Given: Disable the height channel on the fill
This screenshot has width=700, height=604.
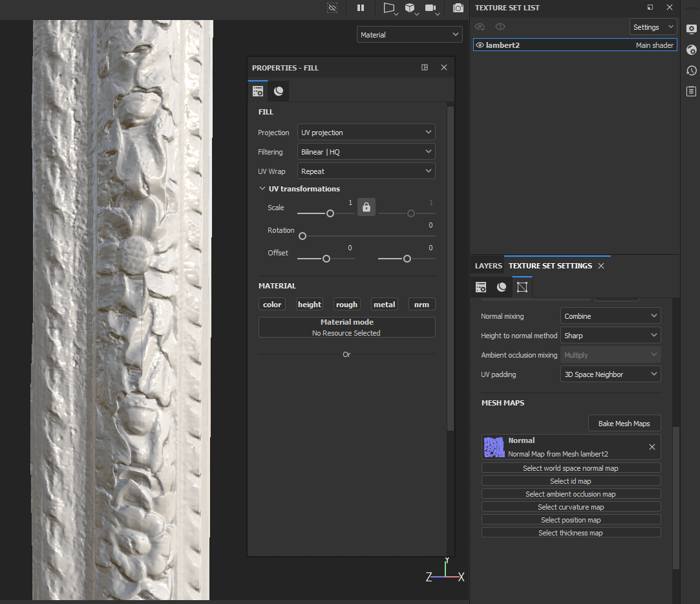Looking at the screenshot, I should pos(309,304).
